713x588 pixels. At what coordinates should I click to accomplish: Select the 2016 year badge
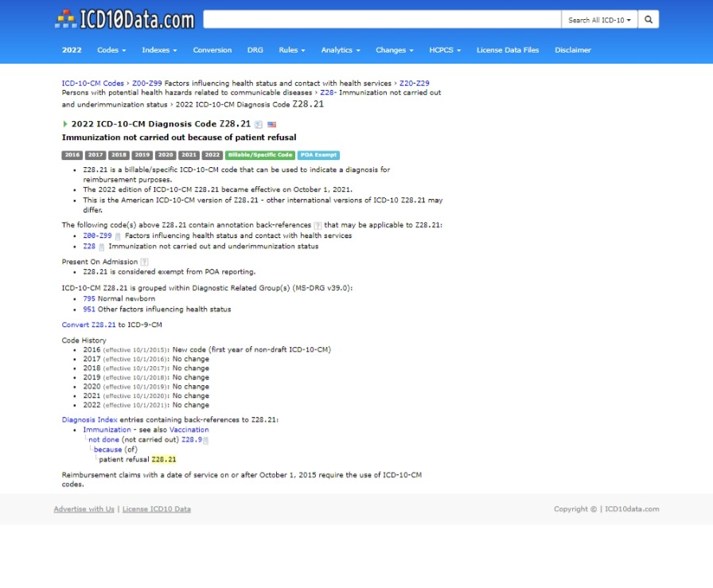[x=72, y=155]
